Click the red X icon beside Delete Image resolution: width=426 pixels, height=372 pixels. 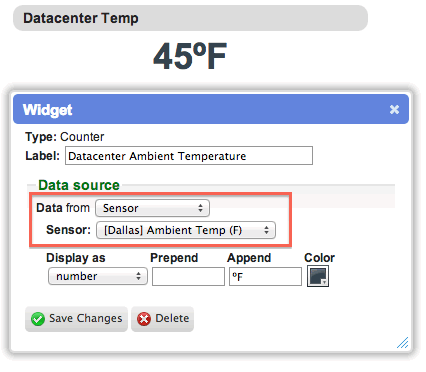tap(144, 319)
